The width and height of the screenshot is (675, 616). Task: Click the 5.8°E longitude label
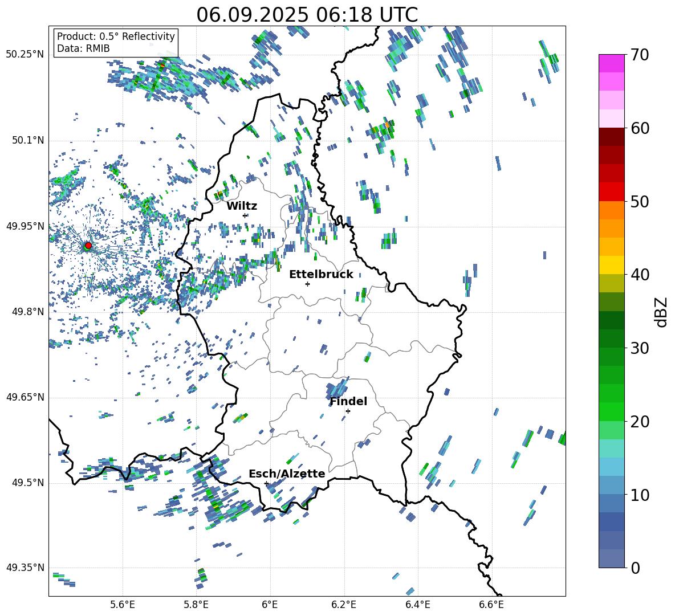196,605
